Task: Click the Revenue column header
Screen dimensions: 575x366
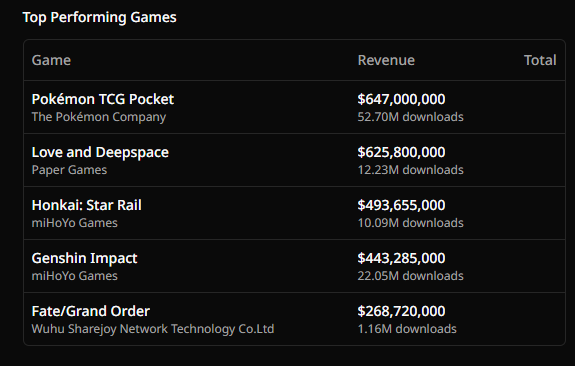Action: coord(386,60)
